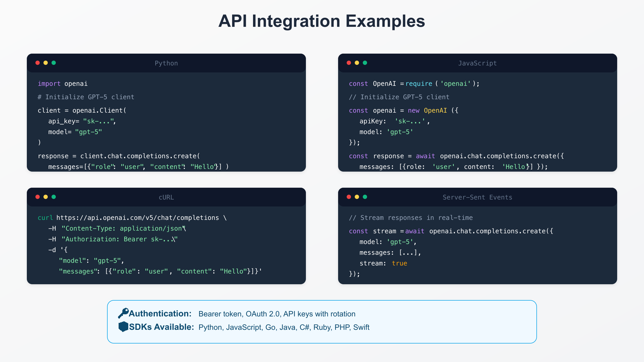
Task: Click "const OpenAI = require('openai');" line
Action: point(414,84)
